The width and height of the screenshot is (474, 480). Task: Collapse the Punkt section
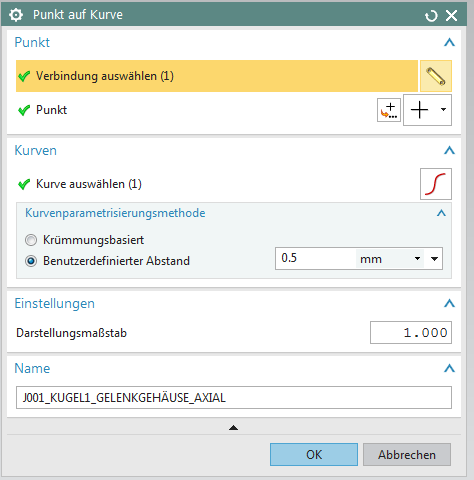[x=449, y=42]
